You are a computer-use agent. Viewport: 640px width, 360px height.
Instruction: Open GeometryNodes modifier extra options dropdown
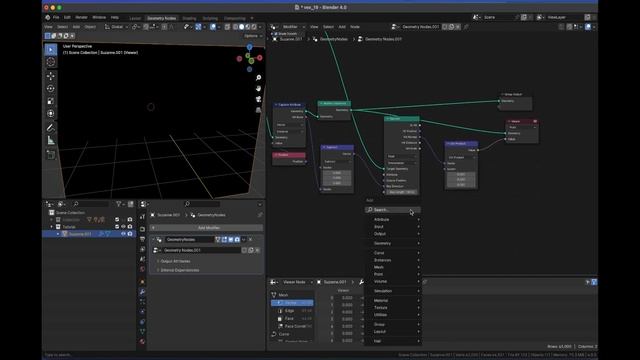point(244,240)
